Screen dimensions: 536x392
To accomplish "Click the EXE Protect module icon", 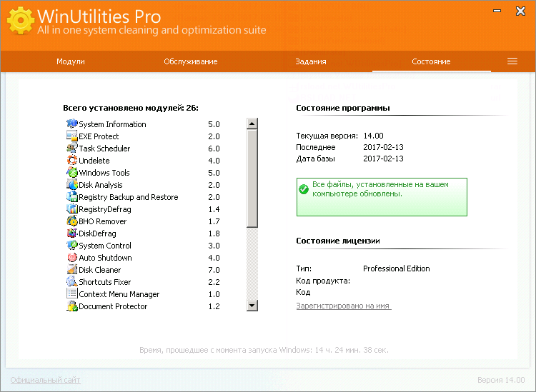I will coord(71,136).
